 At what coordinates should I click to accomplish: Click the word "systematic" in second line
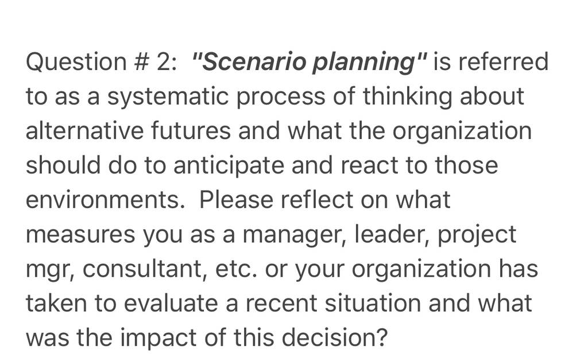point(168,97)
